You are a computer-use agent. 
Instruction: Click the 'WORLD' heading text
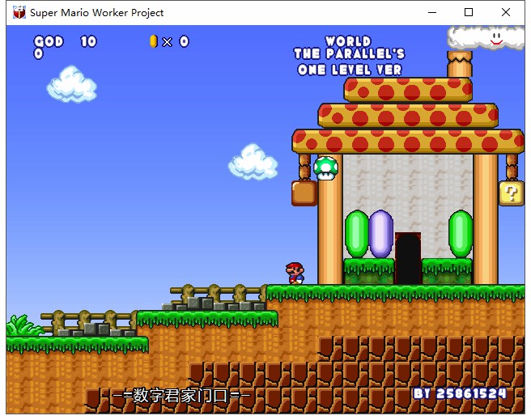[348, 41]
